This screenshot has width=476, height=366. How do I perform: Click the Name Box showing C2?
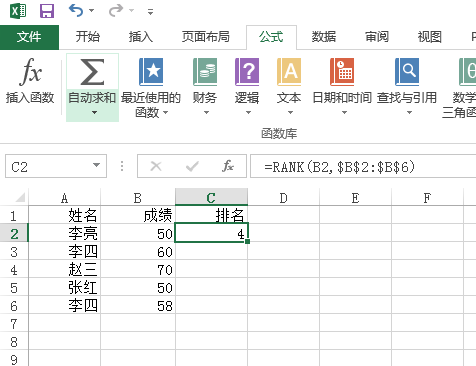pyautogui.click(x=48, y=166)
